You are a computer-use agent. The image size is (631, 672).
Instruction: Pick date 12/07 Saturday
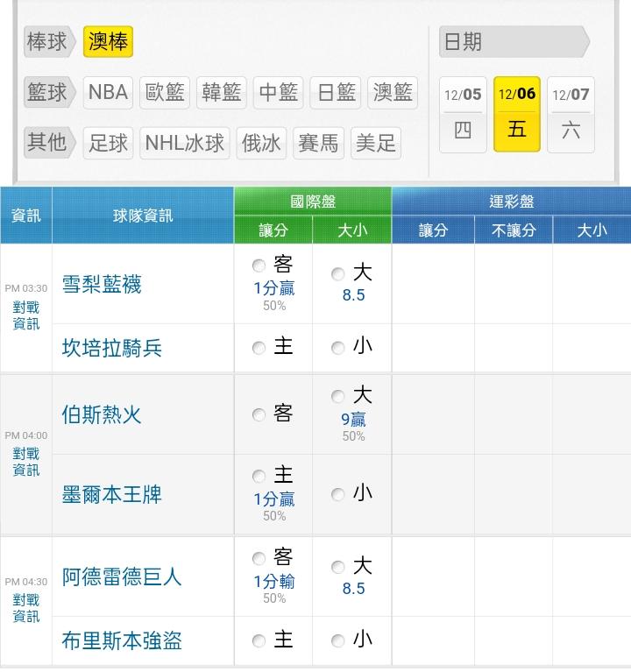click(x=571, y=115)
